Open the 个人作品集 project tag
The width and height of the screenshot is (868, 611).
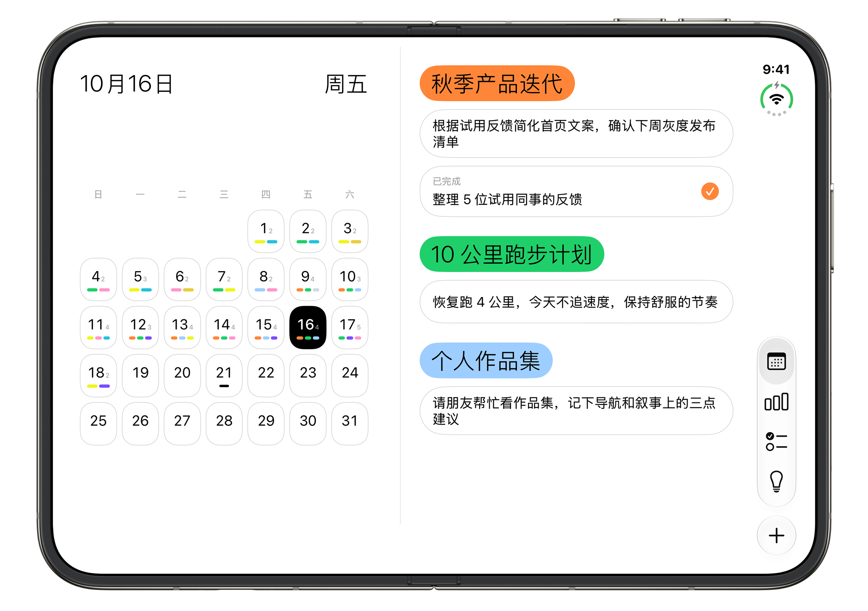click(x=486, y=360)
